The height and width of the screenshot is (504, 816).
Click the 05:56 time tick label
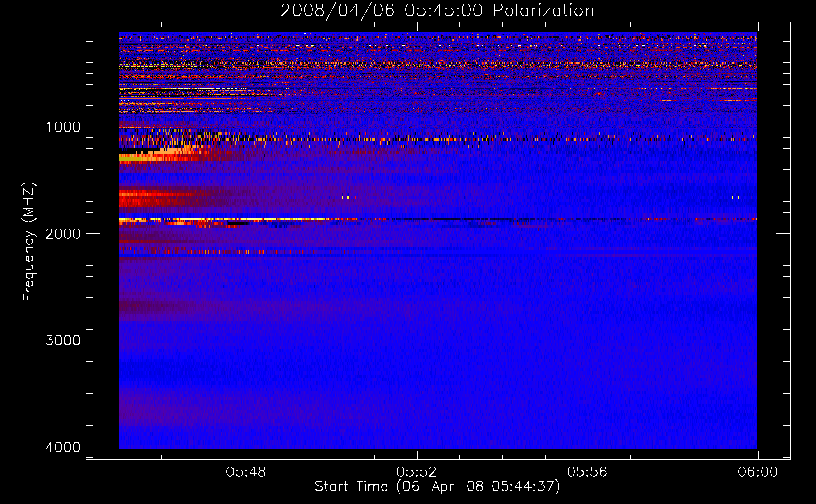coord(588,472)
